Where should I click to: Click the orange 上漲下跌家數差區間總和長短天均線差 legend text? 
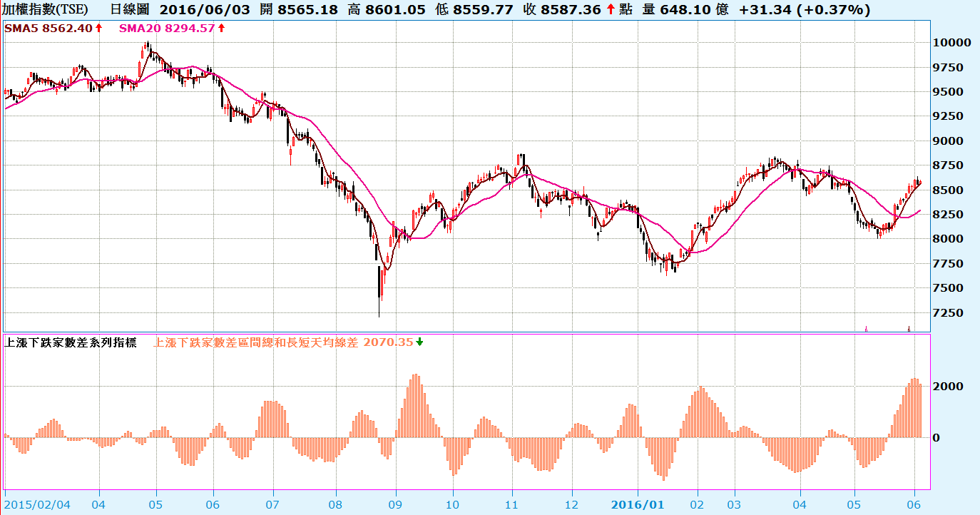pos(257,342)
